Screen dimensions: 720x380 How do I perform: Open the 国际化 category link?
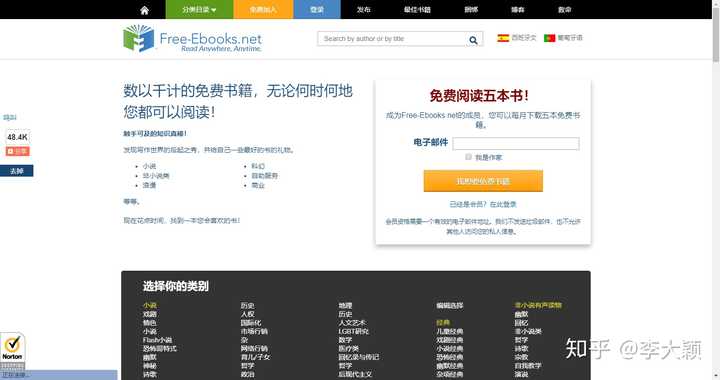251,323
